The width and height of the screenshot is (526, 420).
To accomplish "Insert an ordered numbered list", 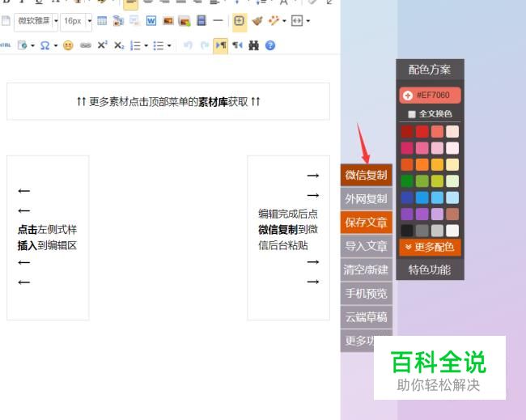I will [135, 45].
